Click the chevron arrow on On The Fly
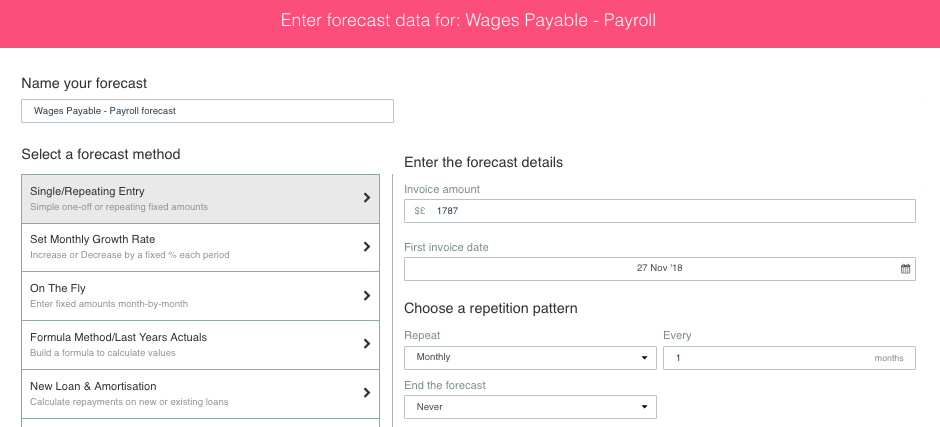The height and width of the screenshot is (427, 940). click(367, 296)
